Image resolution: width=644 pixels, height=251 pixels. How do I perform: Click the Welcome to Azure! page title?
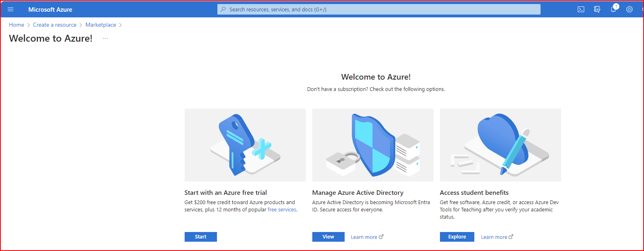[x=51, y=38]
